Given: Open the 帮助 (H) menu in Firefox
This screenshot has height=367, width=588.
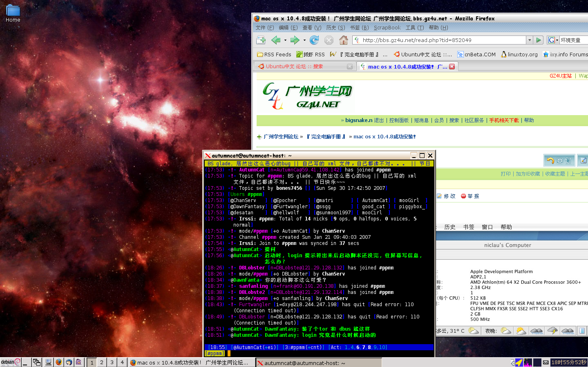Looking at the screenshot, I should [438, 28].
